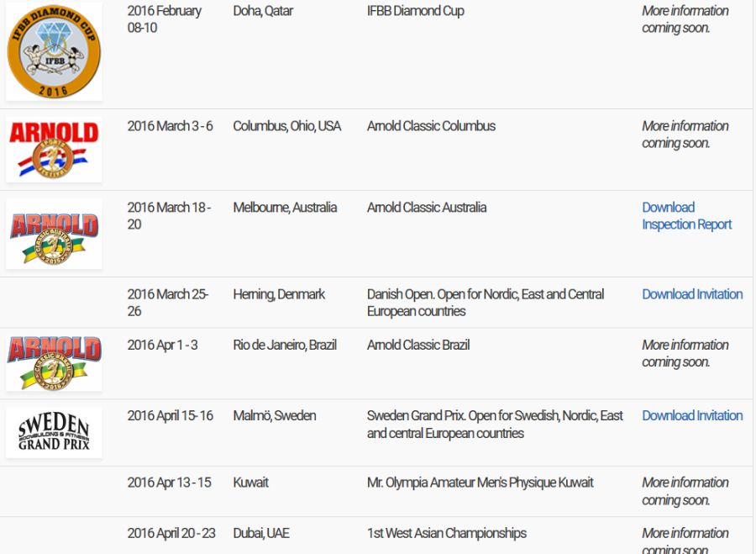Open the Arnold Classic Australia logo image
The height and width of the screenshot is (554, 756).
(54, 235)
